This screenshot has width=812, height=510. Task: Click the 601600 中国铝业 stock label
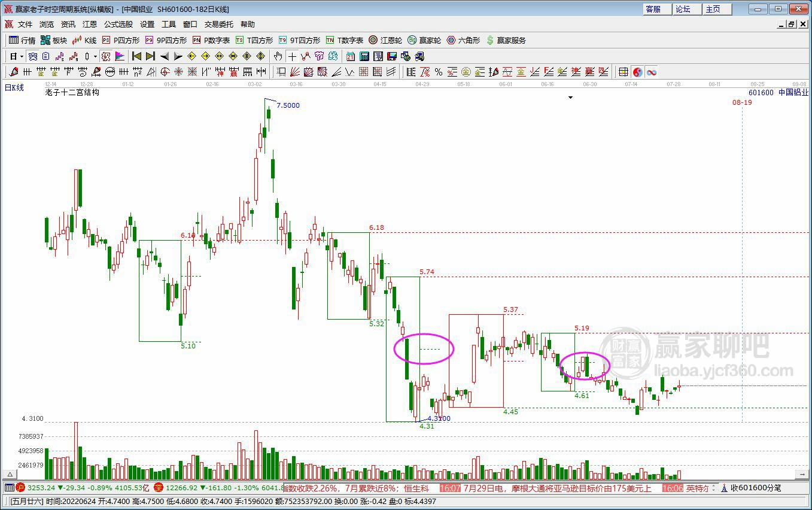click(x=778, y=93)
